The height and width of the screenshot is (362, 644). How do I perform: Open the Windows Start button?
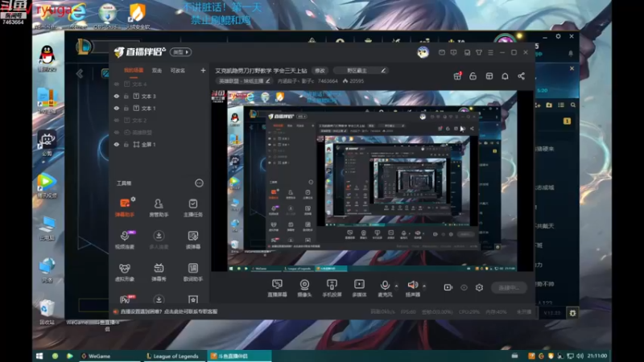coord(39,356)
